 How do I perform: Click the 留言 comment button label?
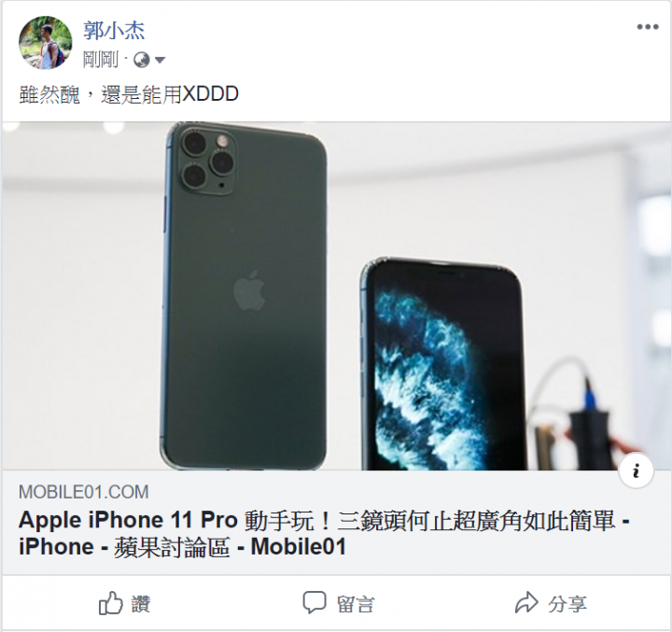(x=356, y=604)
